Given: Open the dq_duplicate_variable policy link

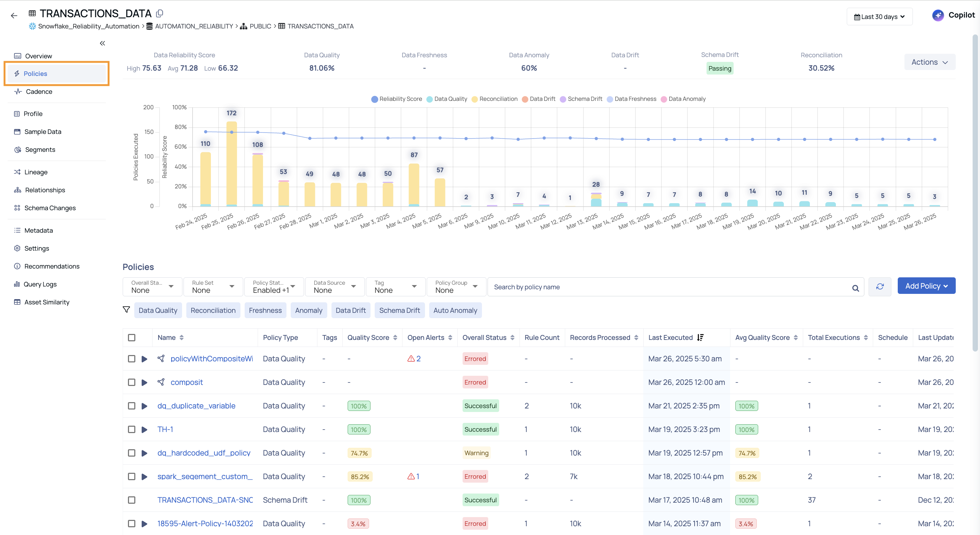Looking at the screenshot, I should coord(196,406).
